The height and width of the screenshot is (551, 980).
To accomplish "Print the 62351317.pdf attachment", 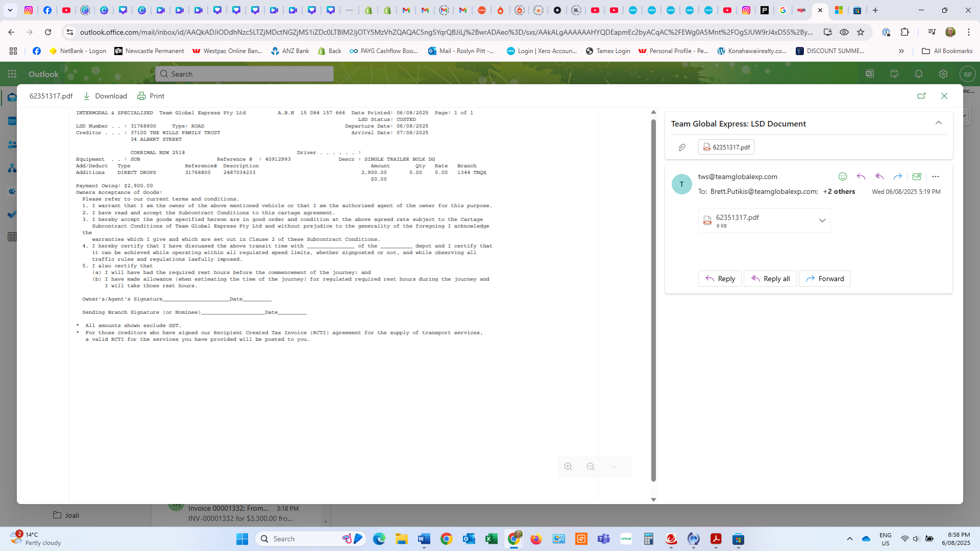I will pyautogui.click(x=151, y=96).
